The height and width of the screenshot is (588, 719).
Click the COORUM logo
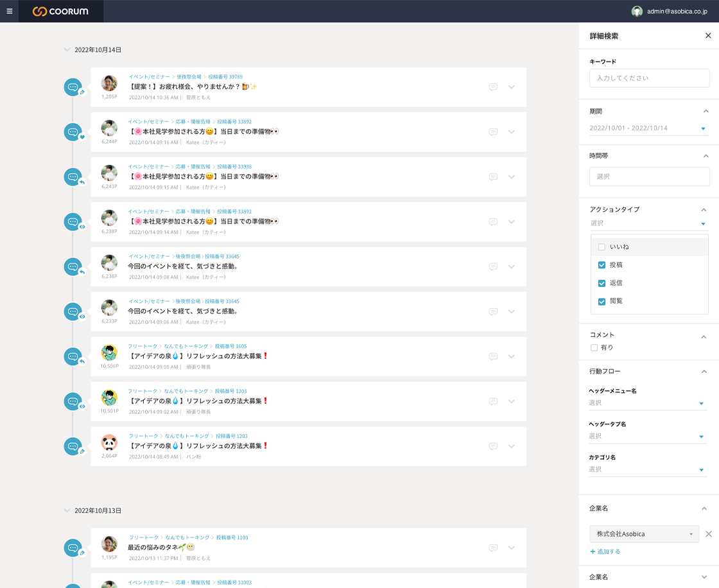[x=60, y=11]
